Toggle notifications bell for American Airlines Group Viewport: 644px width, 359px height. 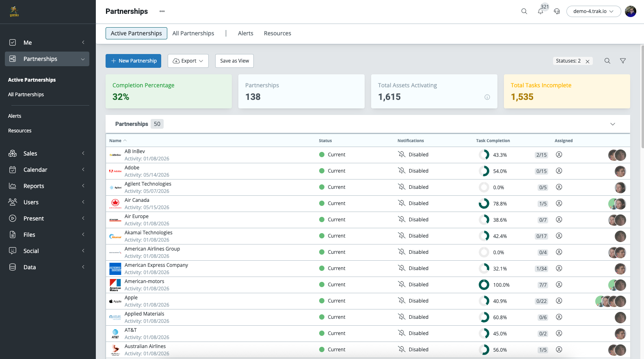tap(402, 252)
